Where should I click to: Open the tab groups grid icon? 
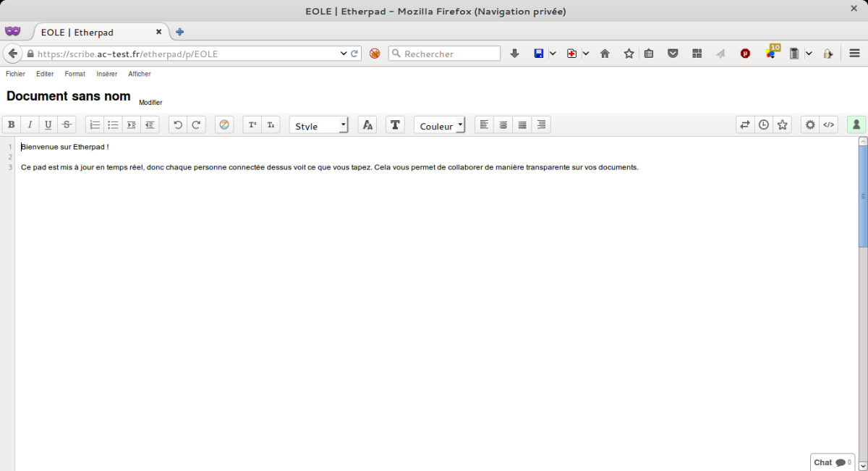click(697, 54)
